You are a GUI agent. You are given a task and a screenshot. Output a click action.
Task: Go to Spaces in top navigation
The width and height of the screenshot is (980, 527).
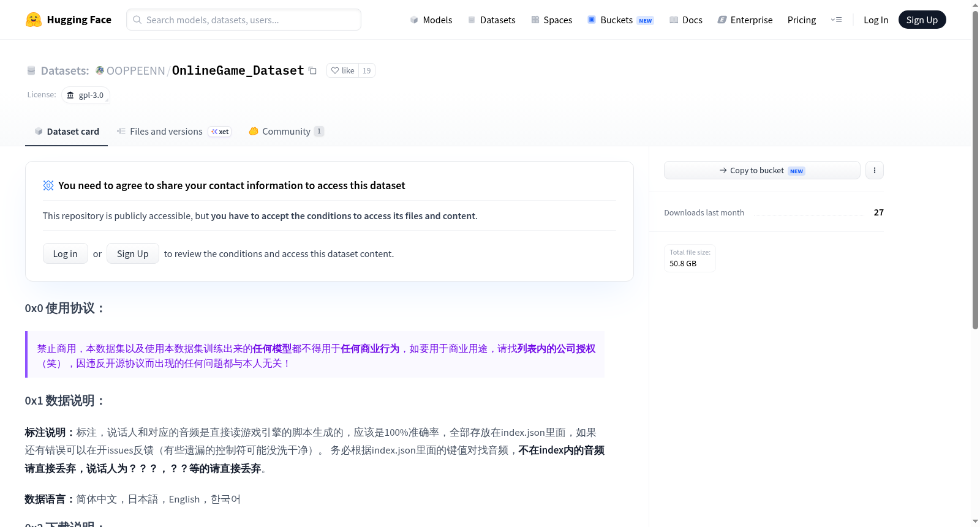click(552, 20)
